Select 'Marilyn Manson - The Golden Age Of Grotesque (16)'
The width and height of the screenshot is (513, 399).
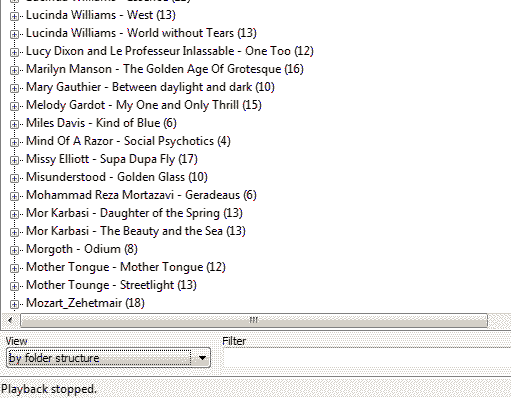[x=165, y=69]
